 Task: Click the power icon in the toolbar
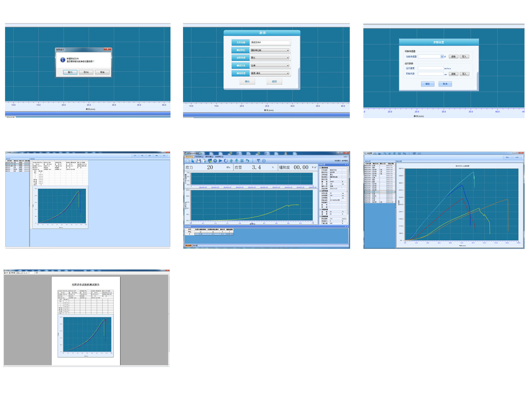point(264,161)
